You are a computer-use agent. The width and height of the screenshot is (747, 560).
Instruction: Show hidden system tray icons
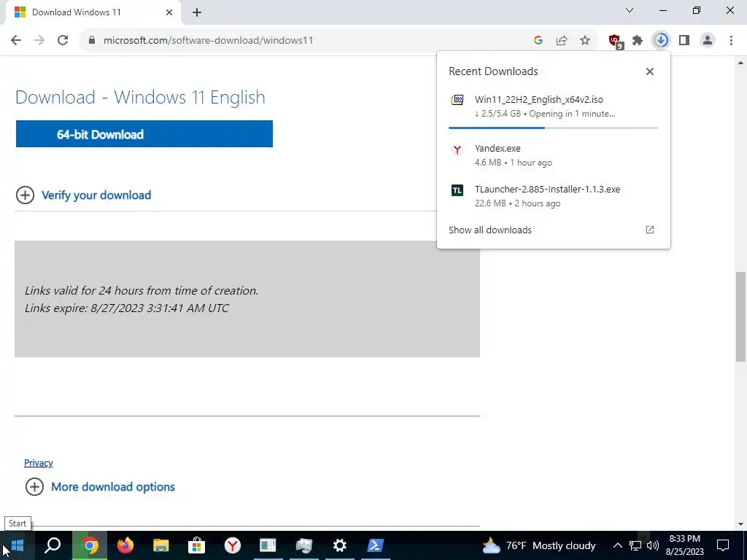point(617,545)
